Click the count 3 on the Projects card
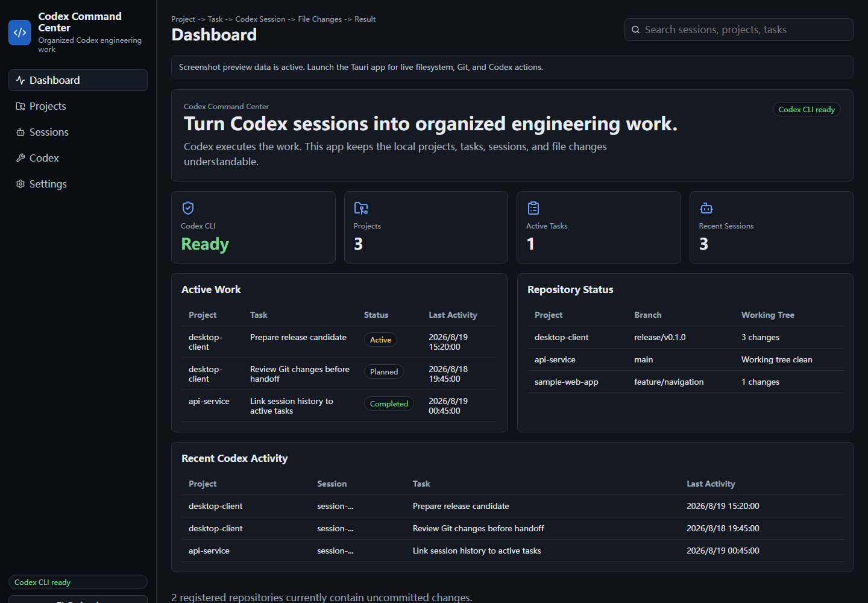Screen dimensions: 868x603 (358, 244)
